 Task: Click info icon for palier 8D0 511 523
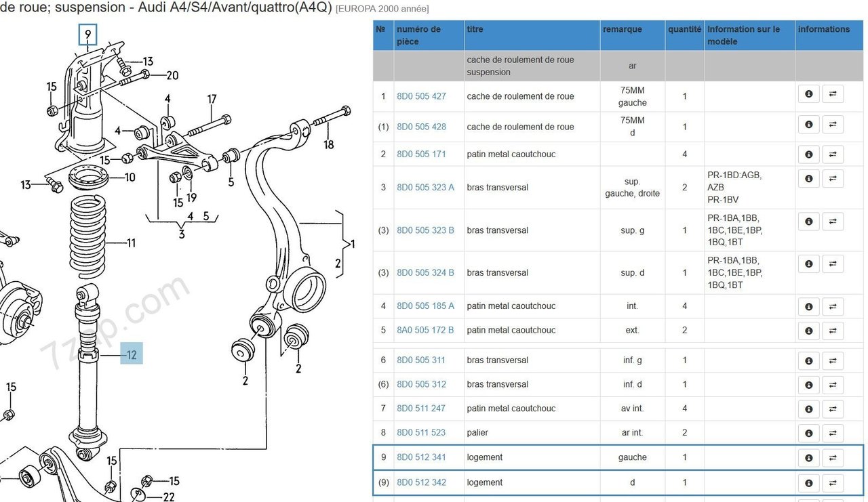808,433
